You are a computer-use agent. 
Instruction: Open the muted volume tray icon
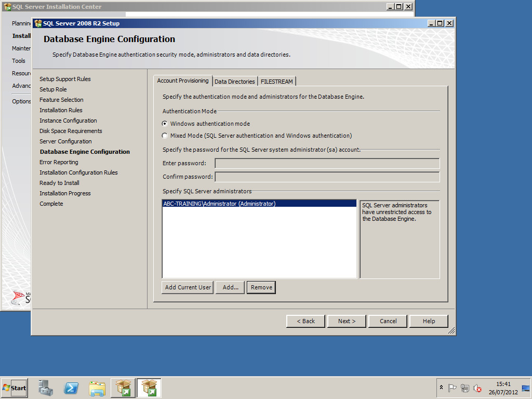pos(477,388)
